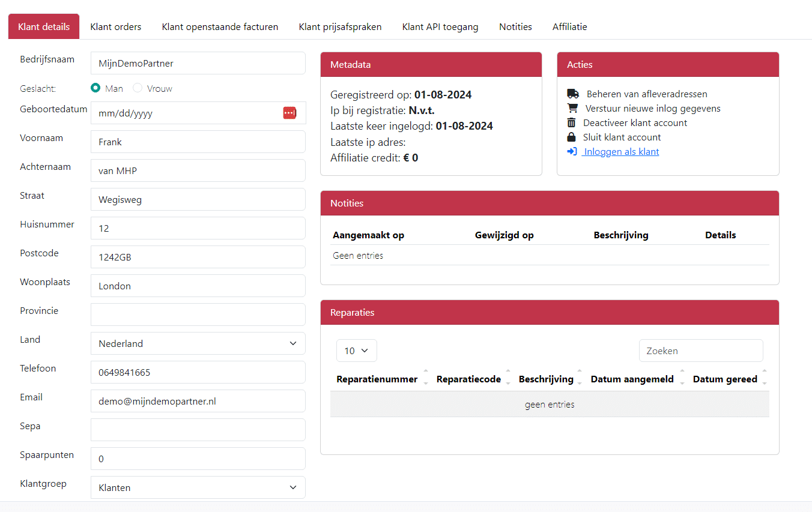Click the Telefoon input field
The width and height of the screenshot is (812, 512).
tap(198, 373)
